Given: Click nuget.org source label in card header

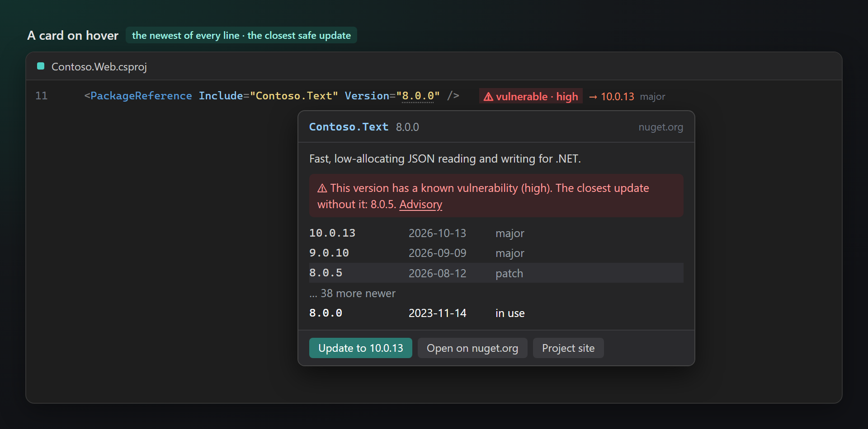Looking at the screenshot, I should tap(660, 127).
